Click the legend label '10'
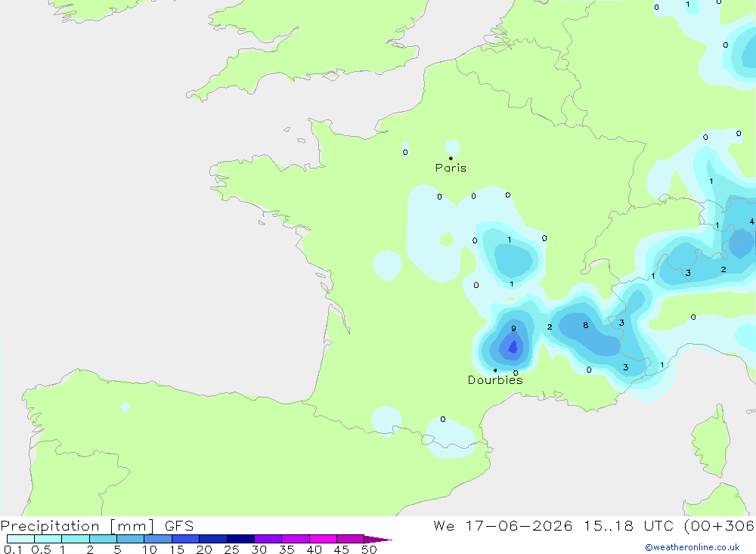 coord(150,549)
